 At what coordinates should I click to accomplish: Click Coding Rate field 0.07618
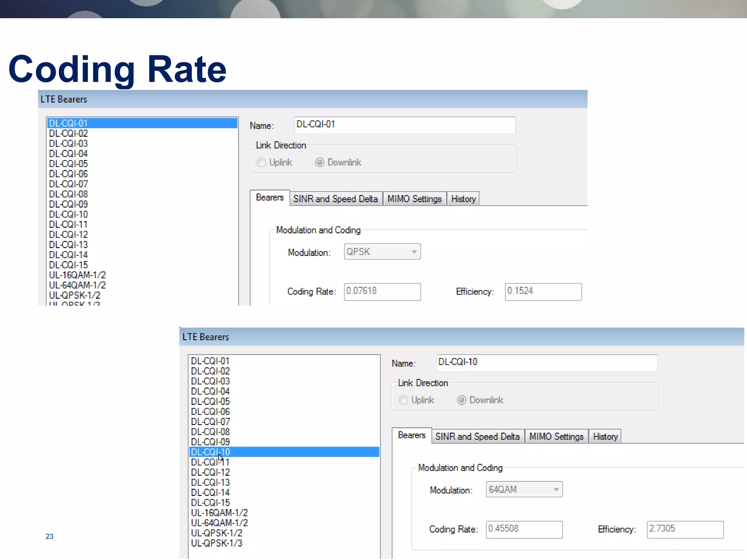click(x=382, y=292)
